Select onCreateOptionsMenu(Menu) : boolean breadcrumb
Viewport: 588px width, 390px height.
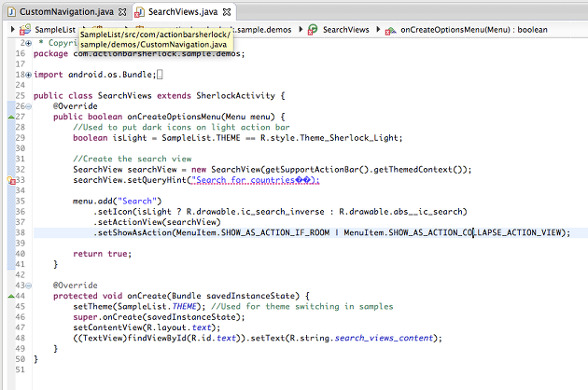pos(474,30)
